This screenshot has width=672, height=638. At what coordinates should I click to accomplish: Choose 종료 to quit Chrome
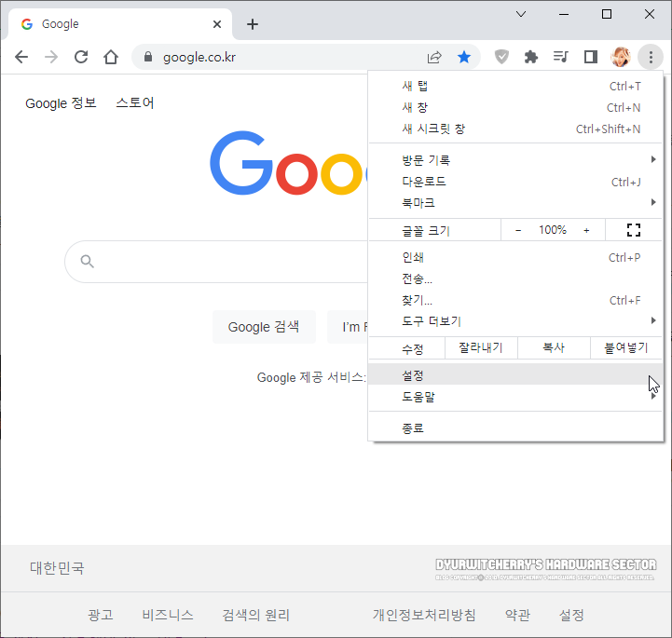coord(515,428)
